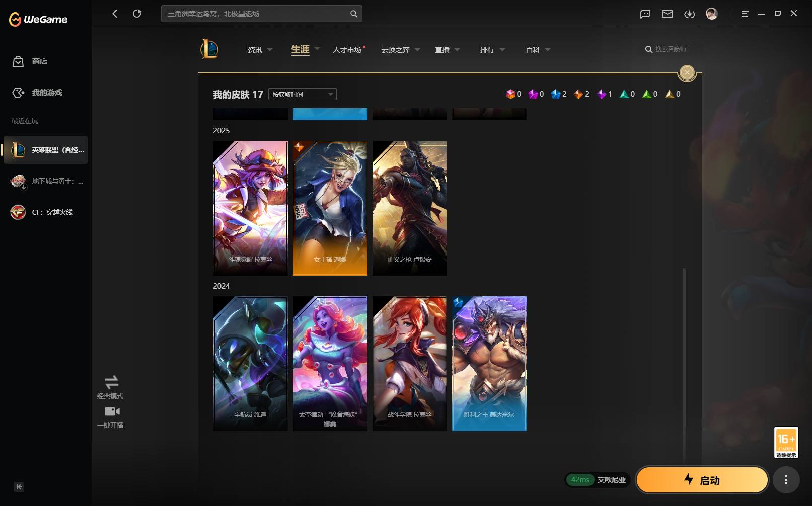
Task: Click the 我的皮肤 17 heading
Action: [238, 95]
